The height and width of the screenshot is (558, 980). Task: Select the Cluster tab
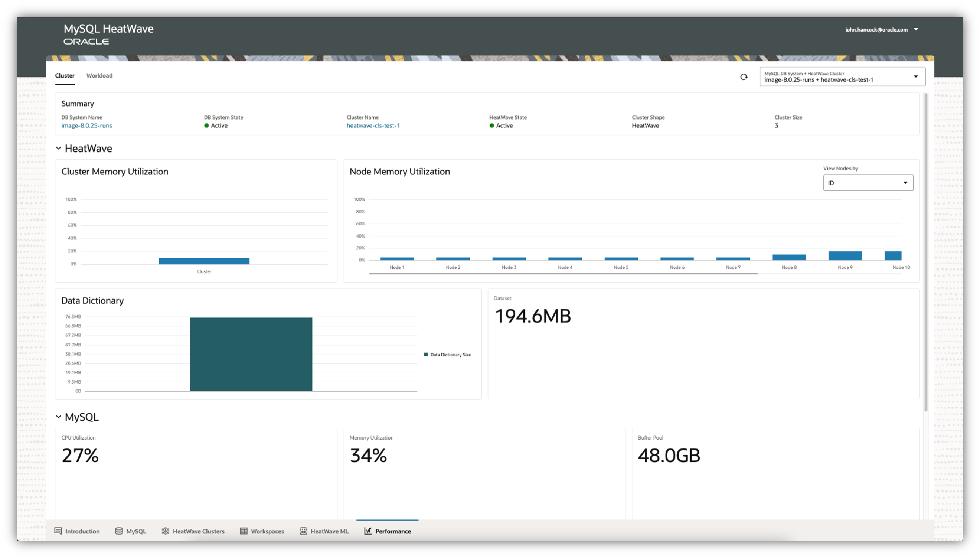(64, 75)
